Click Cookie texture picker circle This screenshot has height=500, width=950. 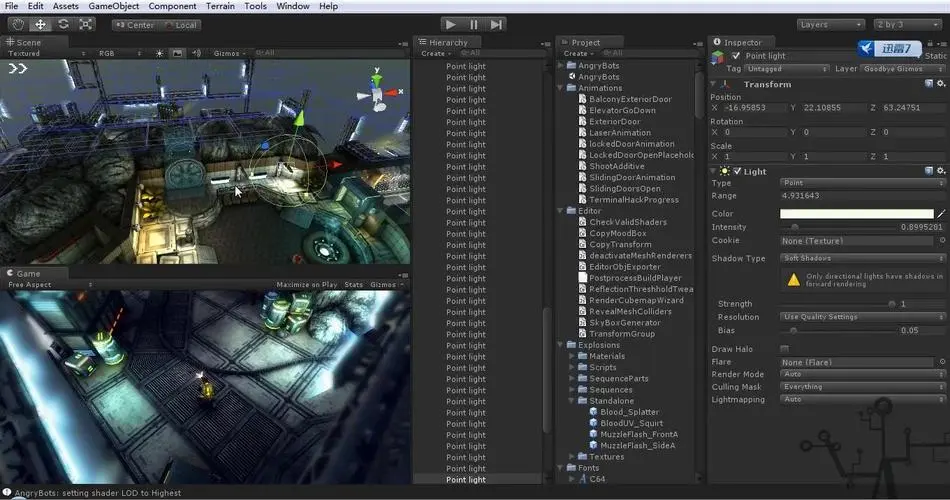pyautogui.click(x=942, y=241)
